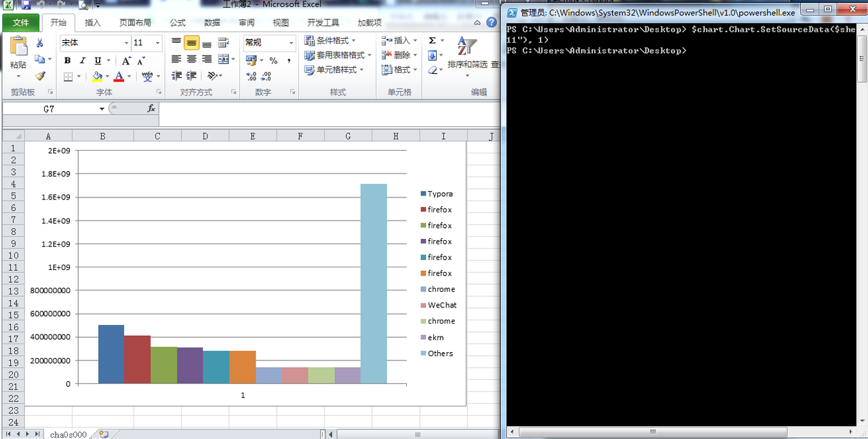Click the AutoSum (Σ) icon
This screenshot has height=439, width=868.
[432, 40]
